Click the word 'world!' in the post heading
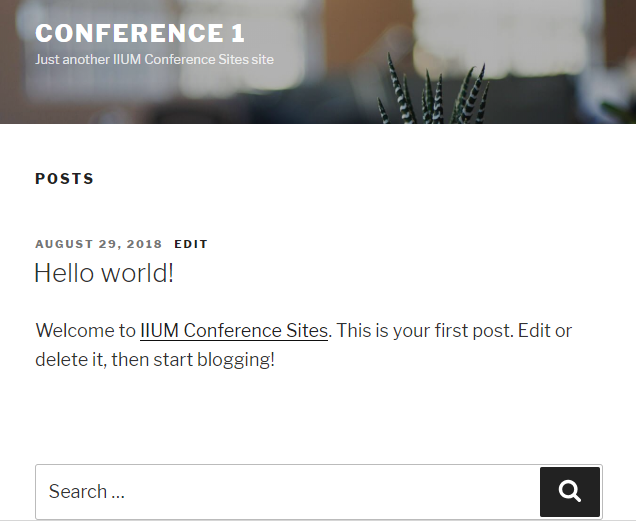Viewport: 636px width, 521px height. pyautogui.click(x=138, y=273)
